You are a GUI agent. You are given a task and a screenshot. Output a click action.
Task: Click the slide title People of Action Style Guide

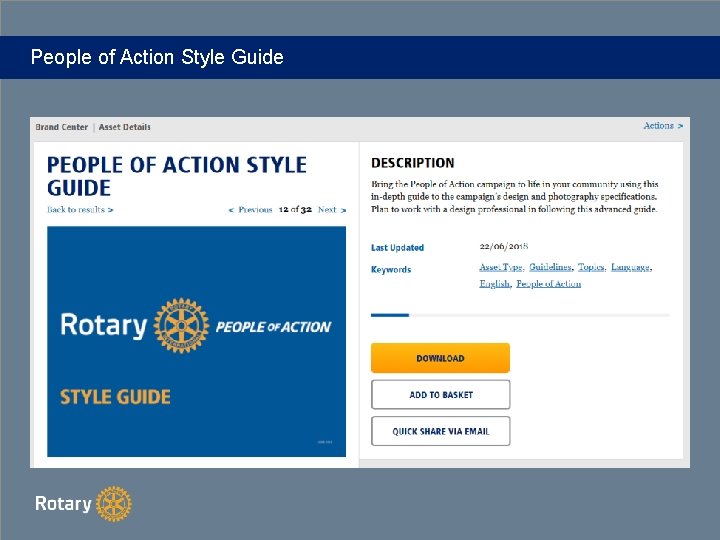pyautogui.click(x=157, y=57)
